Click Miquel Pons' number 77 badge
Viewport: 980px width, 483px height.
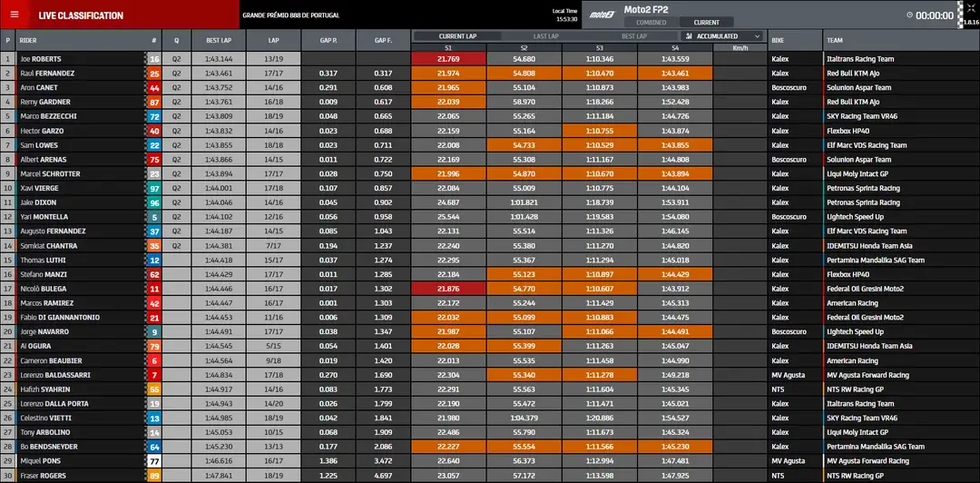(x=153, y=461)
